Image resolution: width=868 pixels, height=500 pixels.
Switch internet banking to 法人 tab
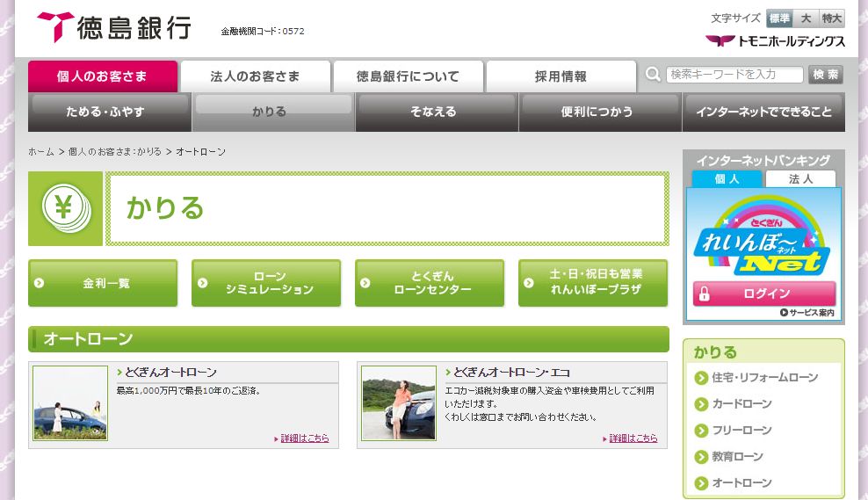point(800,179)
